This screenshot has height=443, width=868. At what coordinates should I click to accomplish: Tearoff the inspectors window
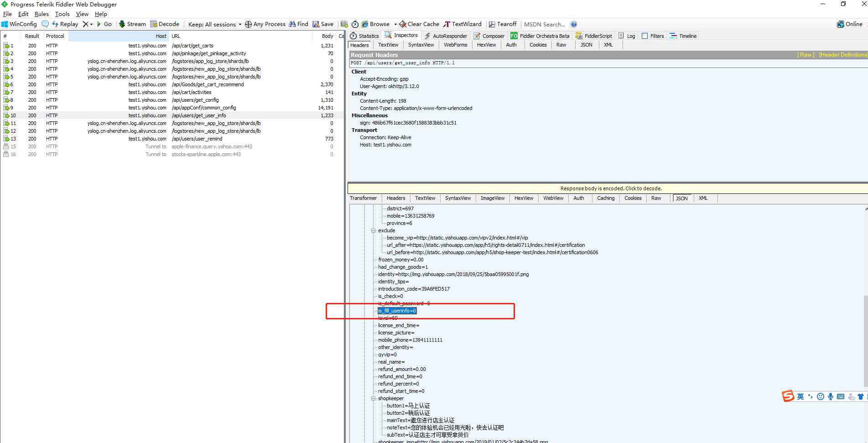click(503, 24)
